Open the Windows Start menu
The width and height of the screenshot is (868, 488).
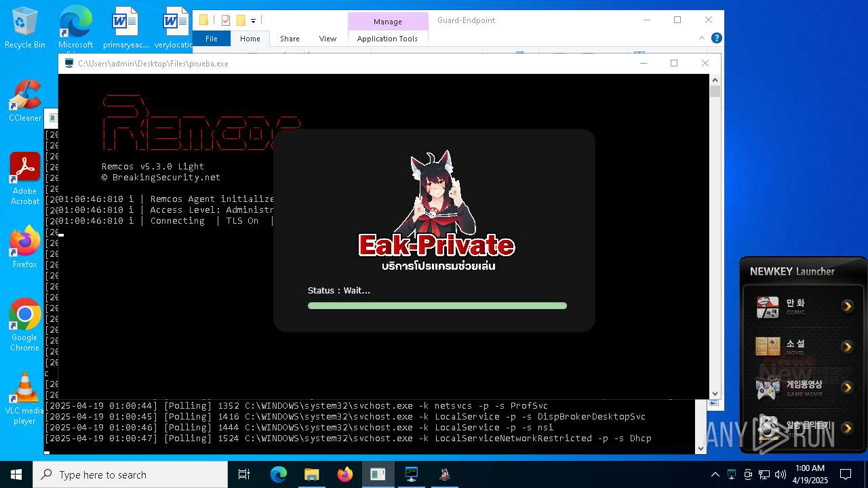[x=16, y=474]
